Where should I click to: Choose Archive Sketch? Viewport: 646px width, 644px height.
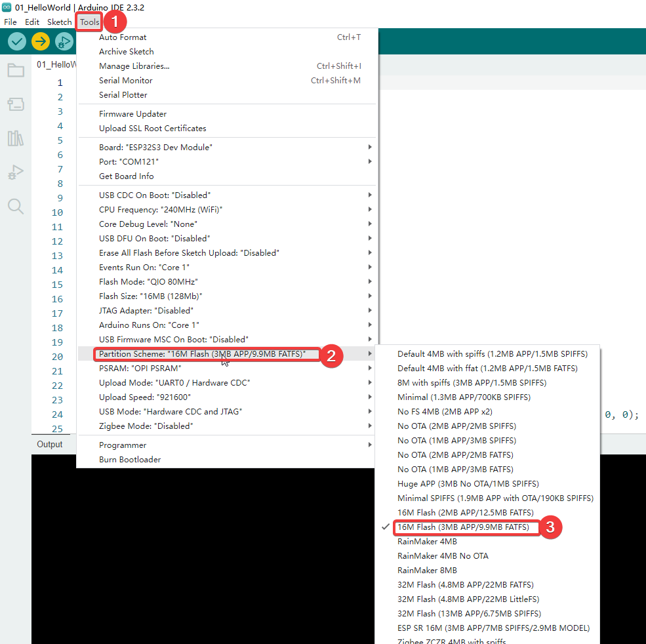pyautogui.click(x=227, y=52)
